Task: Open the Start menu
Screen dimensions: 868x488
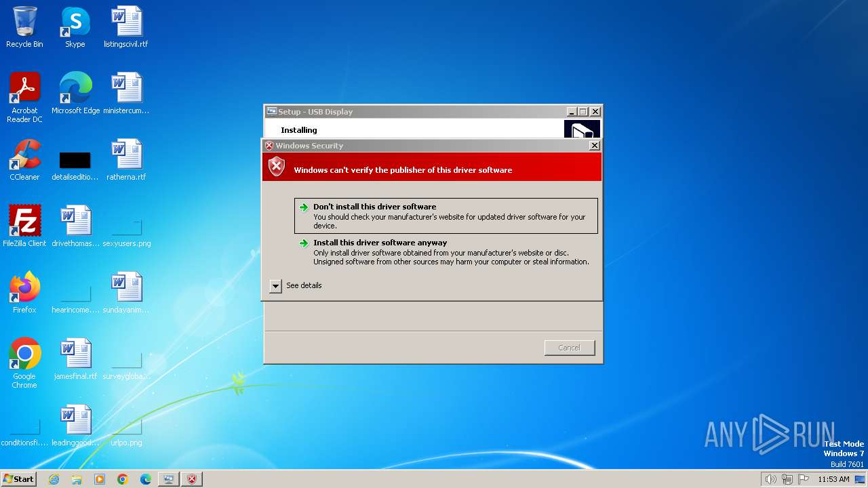Action: (x=18, y=479)
